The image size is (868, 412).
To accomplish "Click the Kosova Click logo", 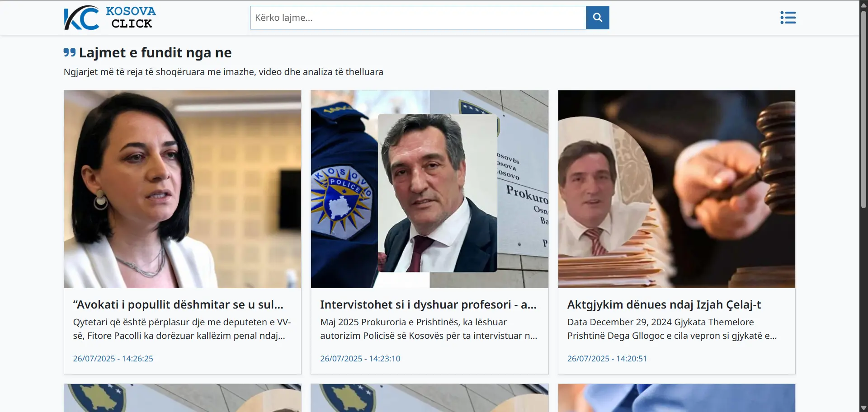I will pyautogui.click(x=110, y=18).
